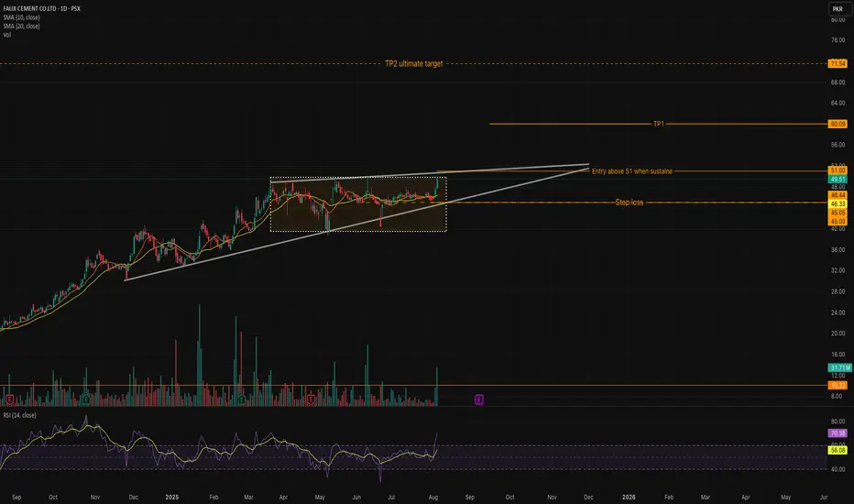Screen dimensions: 854x504
Task: Select the RSI (14, close) indicator legend
Action: coord(19,415)
